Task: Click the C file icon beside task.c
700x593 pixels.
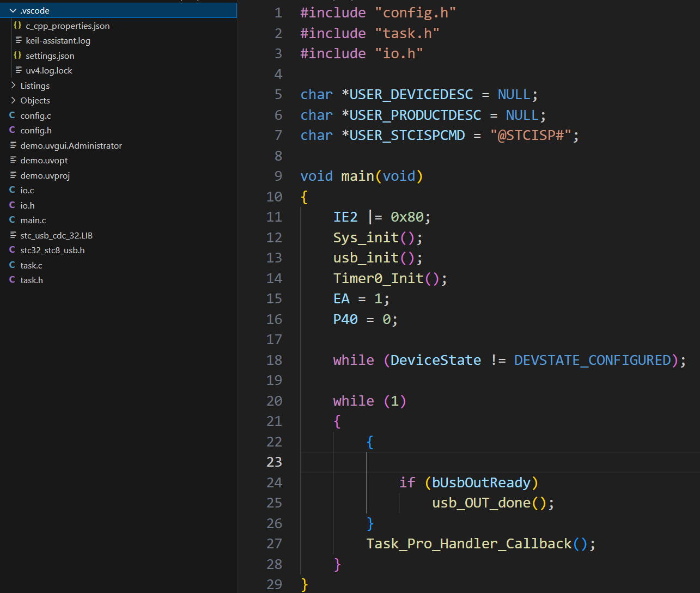Action: coord(12,265)
